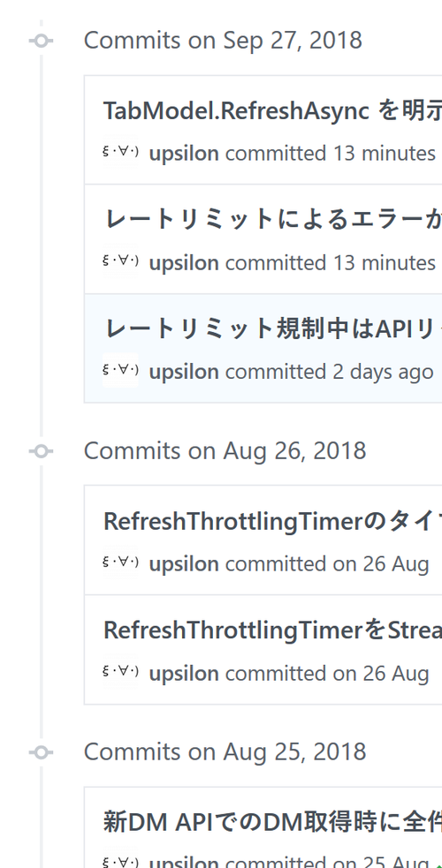Open the RefreshThrottlingTimerをStrea commit title
Screen dimensions: 442x868
click(272, 630)
